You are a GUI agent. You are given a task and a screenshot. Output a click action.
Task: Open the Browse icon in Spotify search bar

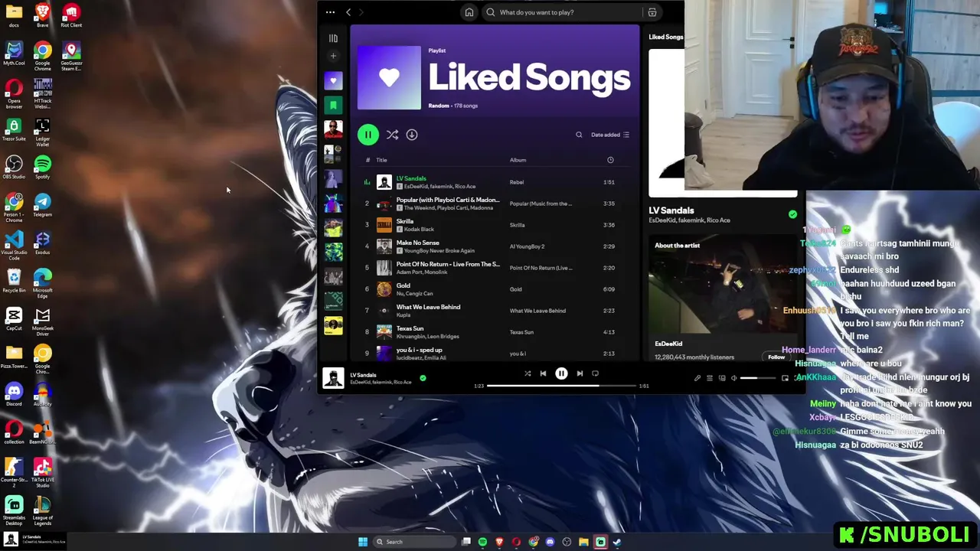pyautogui.click(x=652, y=12)
